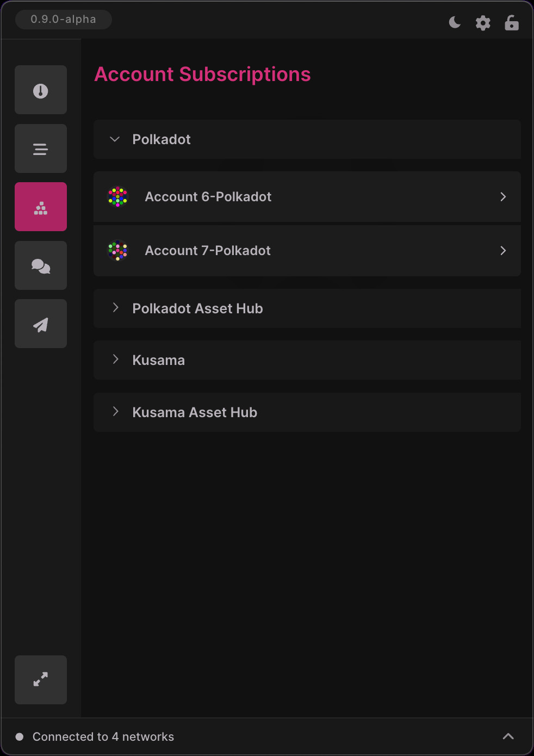Open Account 7-Polkadot subscriptions

(307, 251)
